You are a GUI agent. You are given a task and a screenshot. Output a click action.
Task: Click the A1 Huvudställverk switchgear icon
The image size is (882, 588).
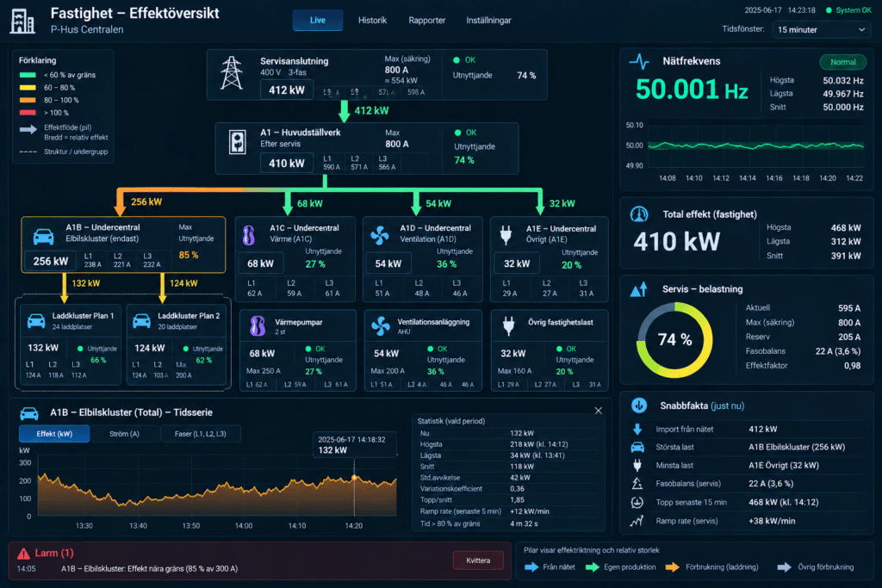click(x=238, y=142)
